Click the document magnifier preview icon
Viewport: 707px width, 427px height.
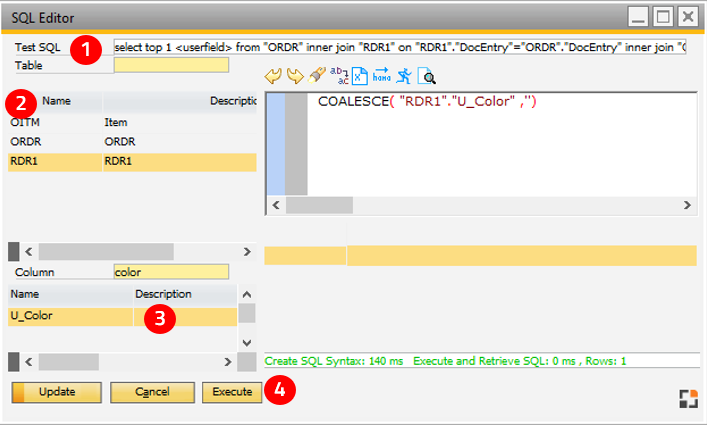427,76
